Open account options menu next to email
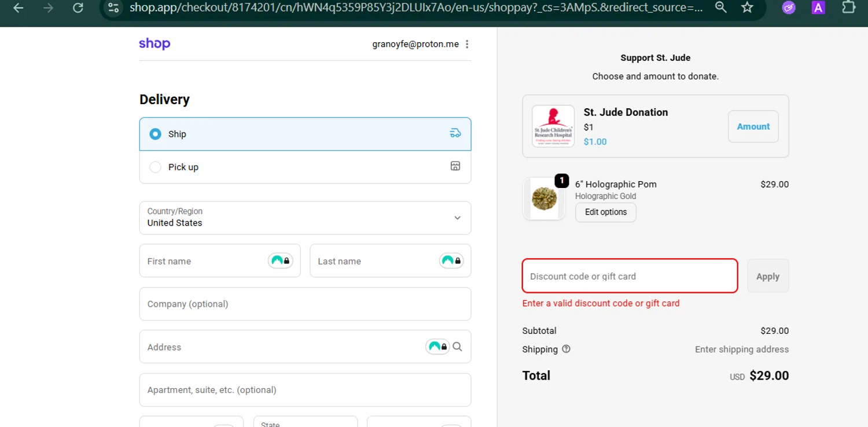This screenshot has height=427, width=868. pyautogui.click(x=467, y=44)
